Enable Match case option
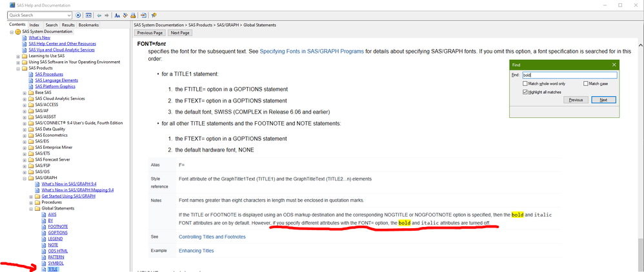The image size is (644, 272). click(x=586, y=84)
